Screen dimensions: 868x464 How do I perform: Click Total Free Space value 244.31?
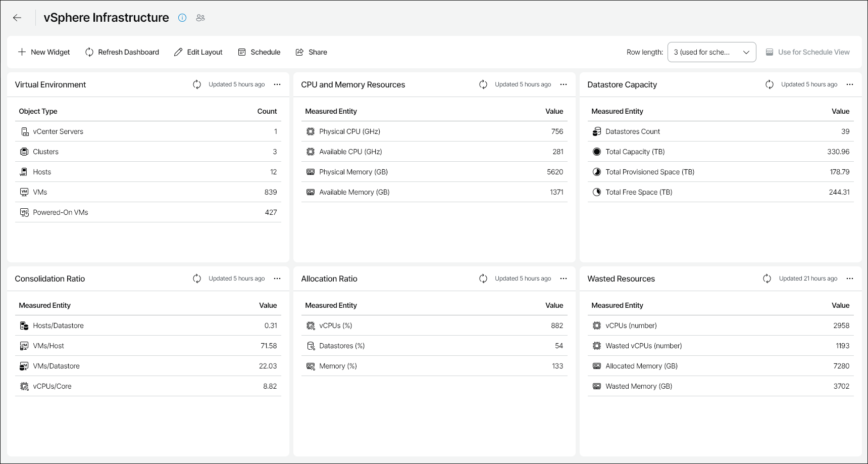point(839,192)
